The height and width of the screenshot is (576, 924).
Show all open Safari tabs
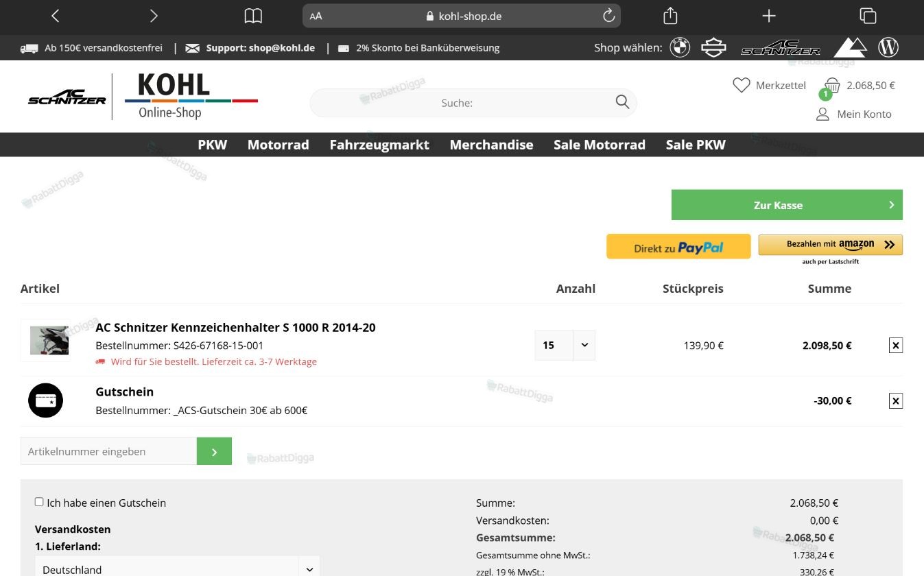point(868,16)
